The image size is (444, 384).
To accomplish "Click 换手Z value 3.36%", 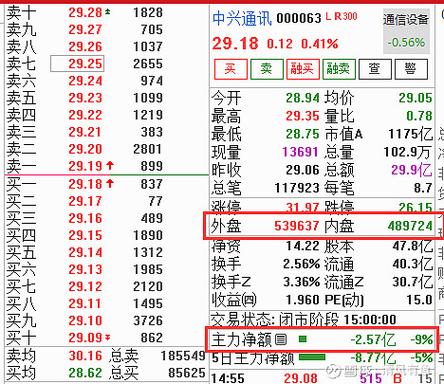I will 301,282.
